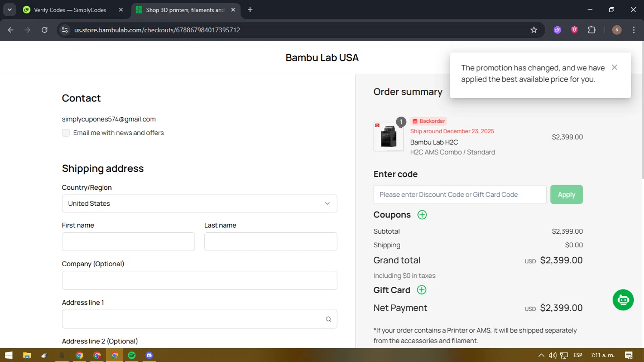
Task: Go forward in browser history
Action: (27, 30)
